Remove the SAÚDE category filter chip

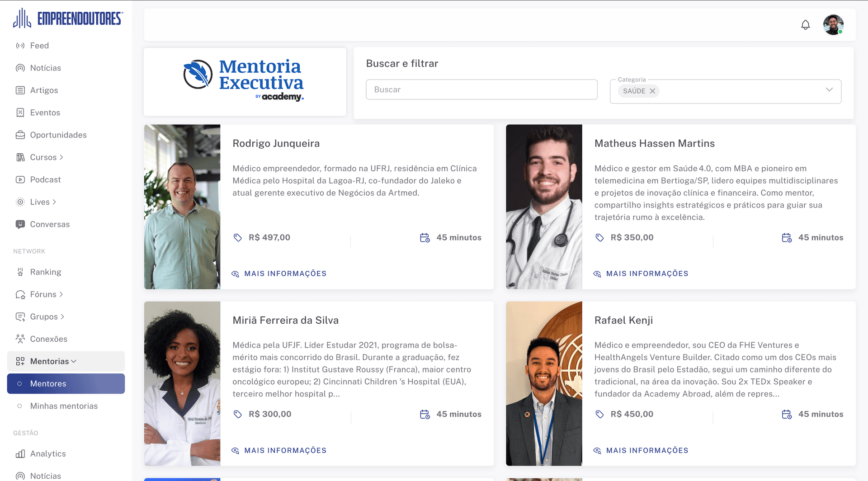[652, 91]
